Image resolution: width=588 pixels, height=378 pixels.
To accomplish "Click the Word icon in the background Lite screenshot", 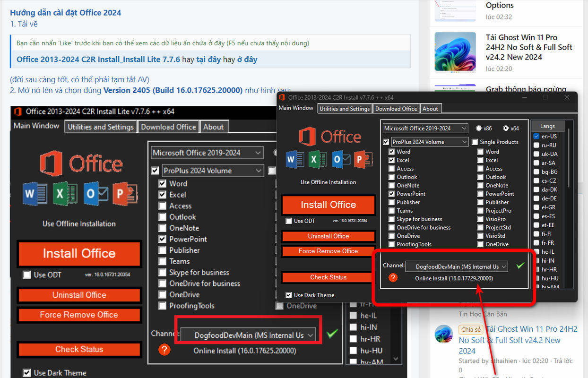I will pyautogui.click(x=35, y=194).
